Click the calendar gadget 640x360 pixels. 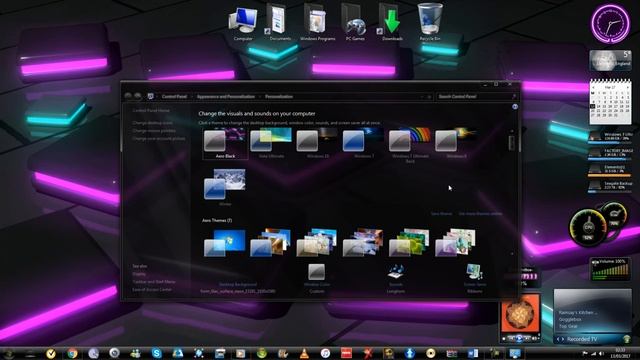610,102
